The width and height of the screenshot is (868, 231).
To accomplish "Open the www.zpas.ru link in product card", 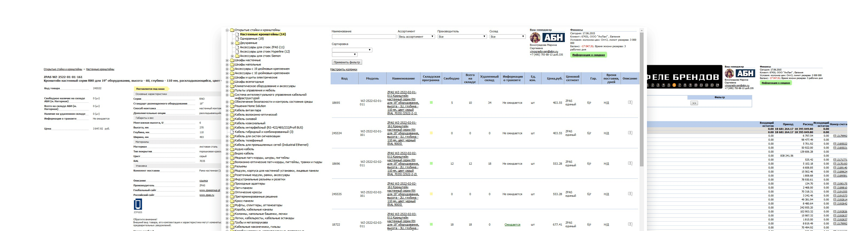I will pos(207,195).
